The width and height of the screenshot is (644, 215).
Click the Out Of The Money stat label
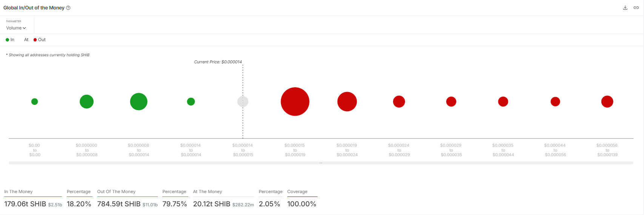click(x=116, y=192)
